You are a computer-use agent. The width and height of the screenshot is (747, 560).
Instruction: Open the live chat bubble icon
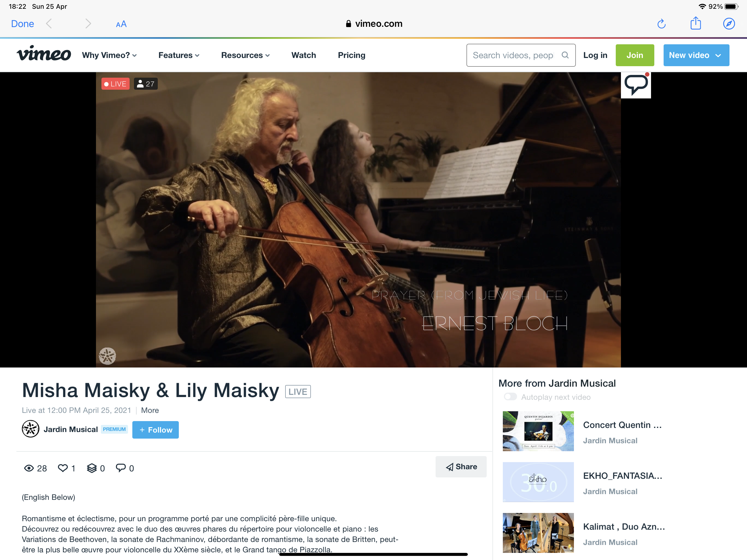[x=636, y=85]
